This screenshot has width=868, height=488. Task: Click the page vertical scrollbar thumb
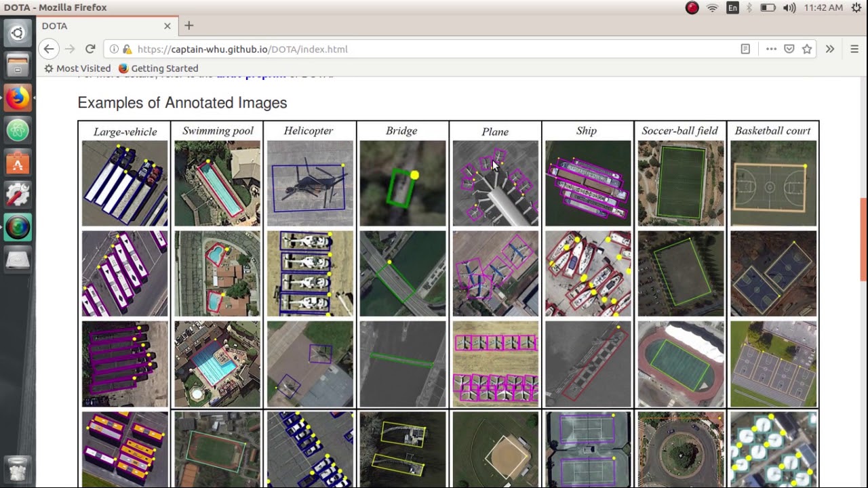[x=863, y=241]
